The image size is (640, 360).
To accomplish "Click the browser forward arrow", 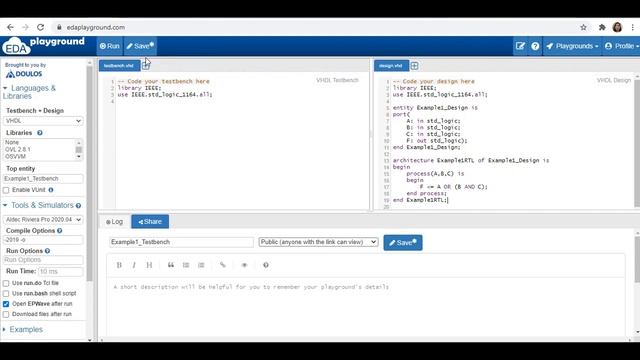I will [25, 27].
